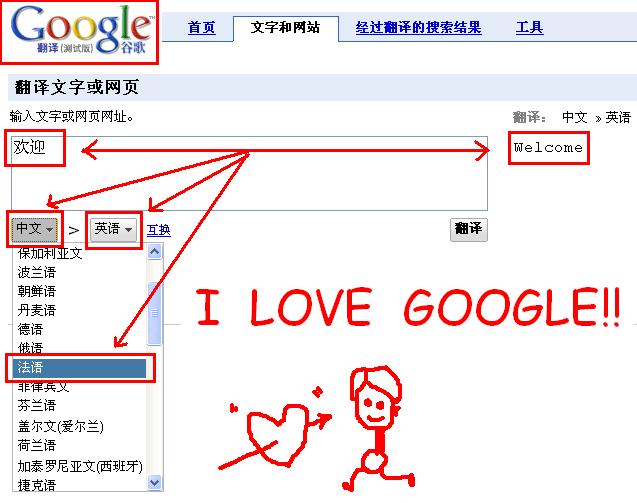Click the 互换 swap link

click(x=159, y=230)
